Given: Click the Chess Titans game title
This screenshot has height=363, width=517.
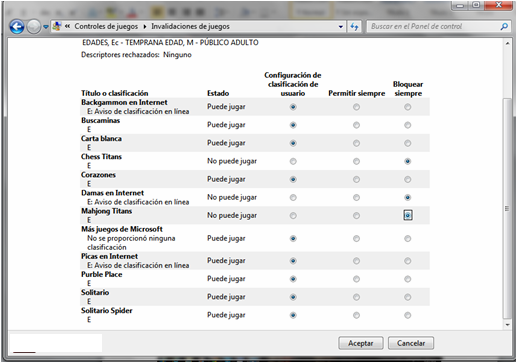Looking at the screenshot, I should (x=101, y=157).
